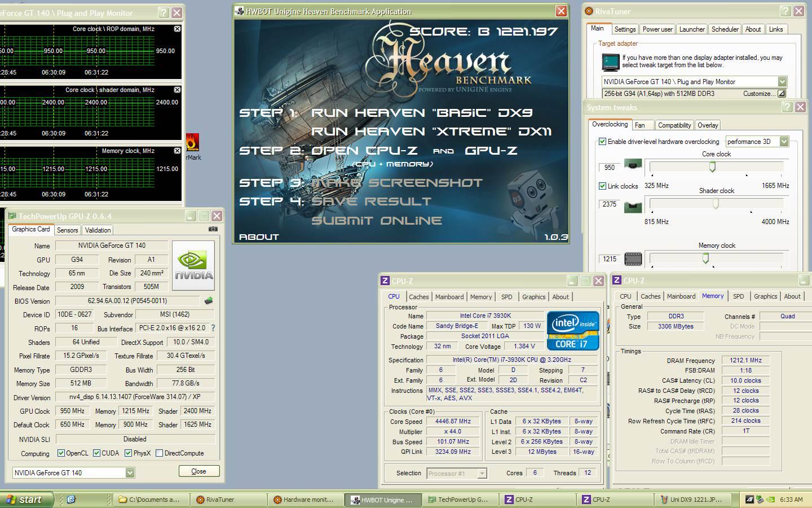Click the core clock value field 950
Viewport: 812px width, 508px height.
(x=609, y=167)
